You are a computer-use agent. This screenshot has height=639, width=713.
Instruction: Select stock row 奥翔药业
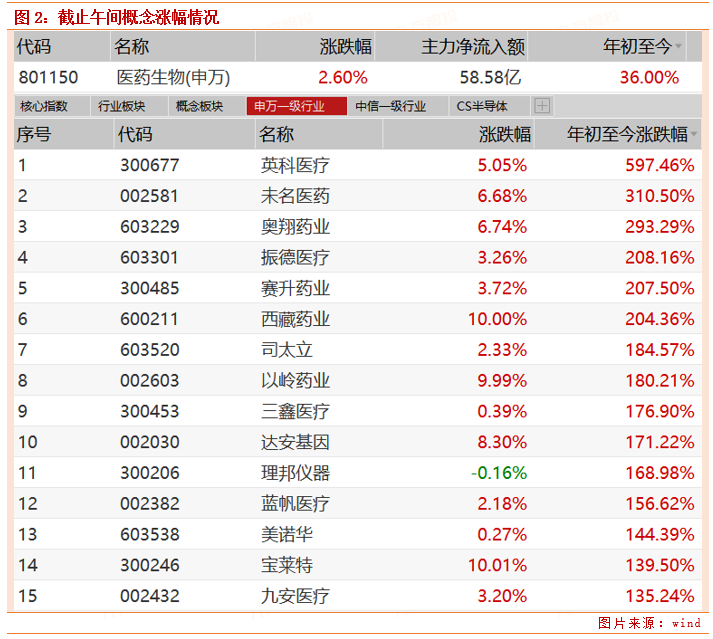coord(357,226)
